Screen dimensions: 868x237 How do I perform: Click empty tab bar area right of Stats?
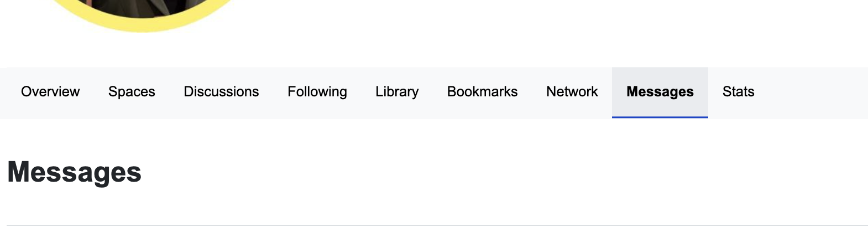coord(813,92)
